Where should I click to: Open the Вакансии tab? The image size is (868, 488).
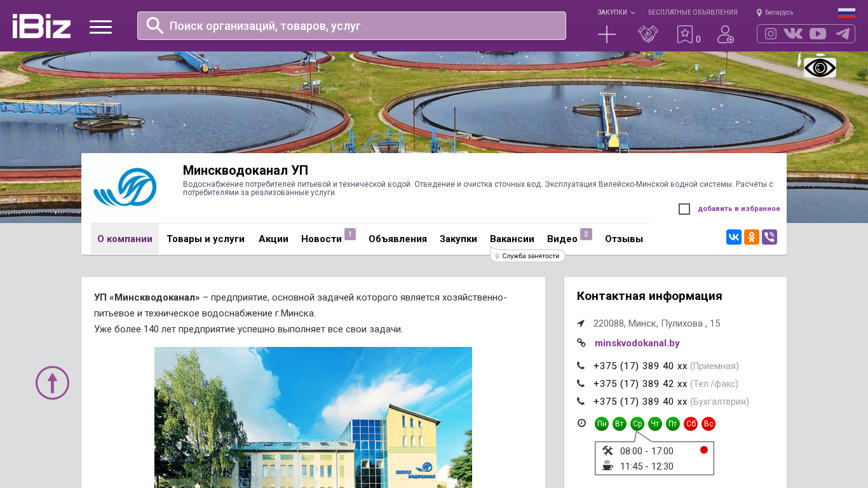(x=512, y=239)
